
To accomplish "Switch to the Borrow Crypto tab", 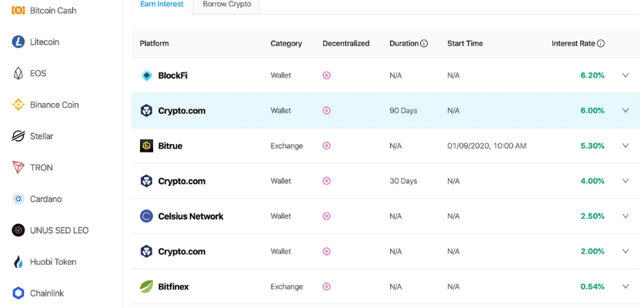I will pos(227,5).
